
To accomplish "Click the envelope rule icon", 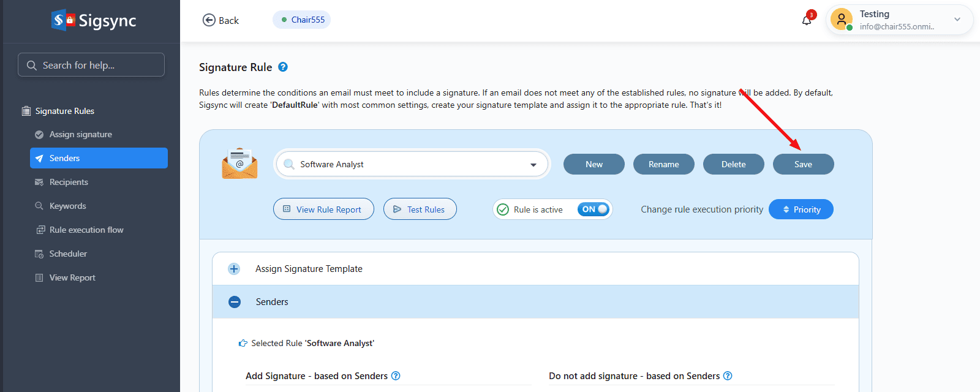I will pos(239,164).
